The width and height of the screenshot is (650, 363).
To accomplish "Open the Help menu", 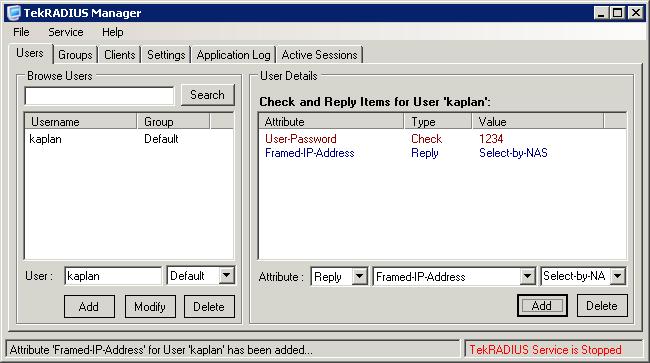I will (112, 32).
